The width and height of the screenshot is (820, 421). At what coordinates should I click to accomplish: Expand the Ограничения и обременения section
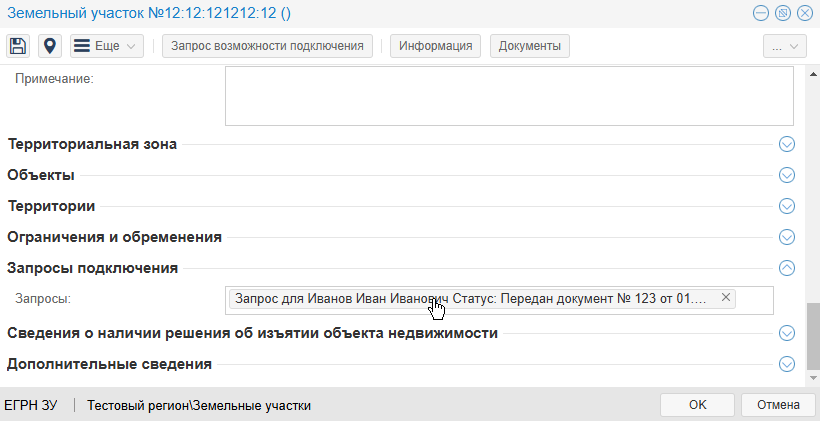pyautogui.click(x=787, y=237)
